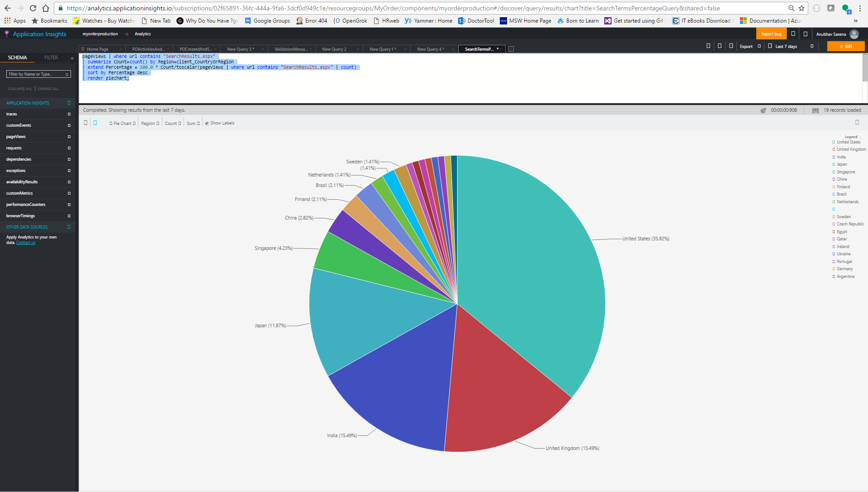Collapse schema pane with side arrow icon

tap(72, 58)
